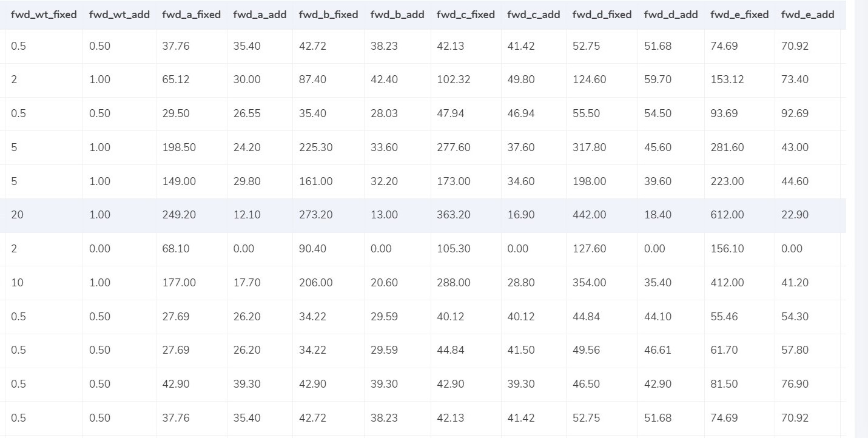868x438 pixels.
Task: Select the fwd_c_fixed column header
Action: tap(465, 15)
